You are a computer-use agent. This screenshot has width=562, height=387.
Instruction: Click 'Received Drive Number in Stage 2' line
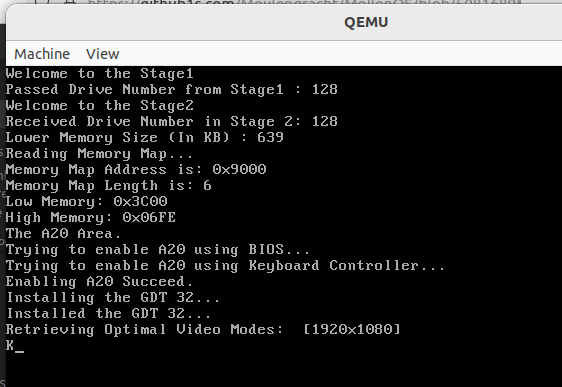[x=172, y=121]
